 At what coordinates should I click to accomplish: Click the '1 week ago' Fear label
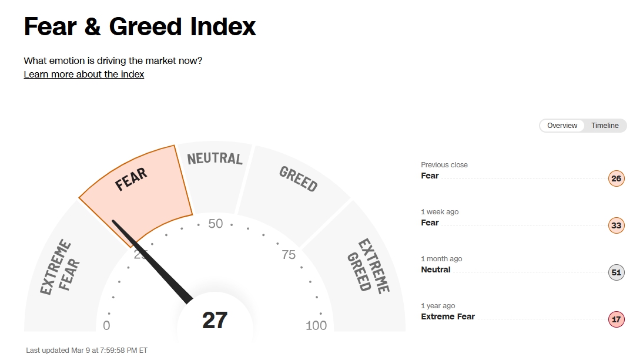pos(430,223)
